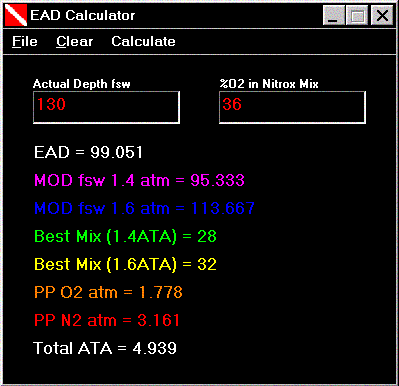Click the orange PP O2 atm value
This screenshot has height=386, width=399.
click(x=108, y=292)
